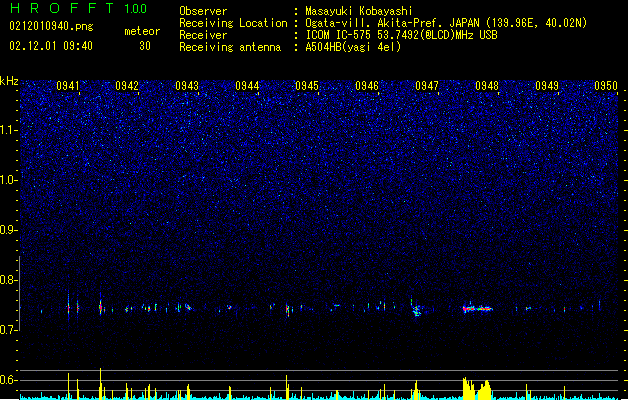
Task: Click the meteor echo cluster just before 0947
Action: coord(416,309)
